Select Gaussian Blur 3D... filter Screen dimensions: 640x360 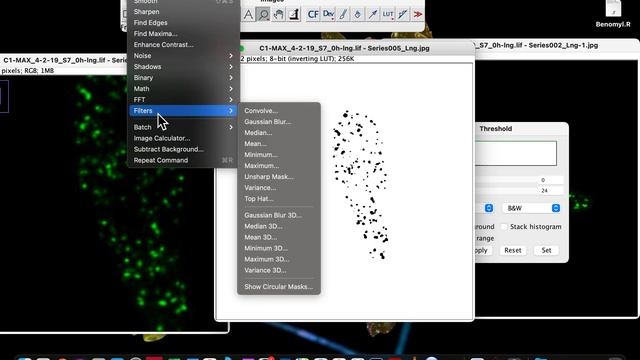[x=279, y=215]
